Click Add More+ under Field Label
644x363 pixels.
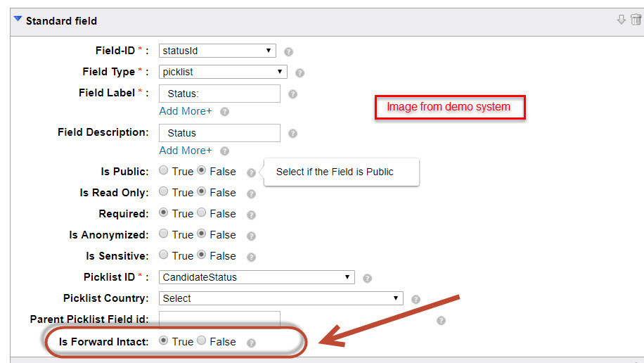click(x=186, y=111)
